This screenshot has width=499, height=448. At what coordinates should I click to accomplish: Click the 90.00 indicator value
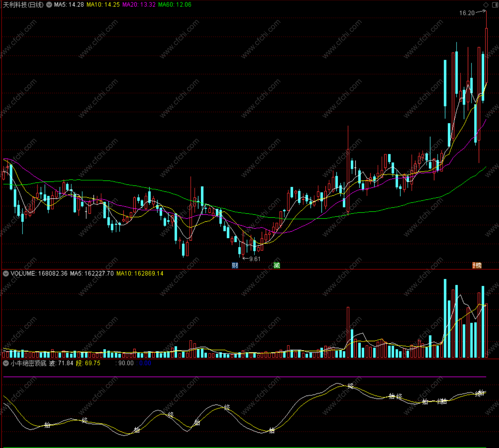[x=126, y=363]
